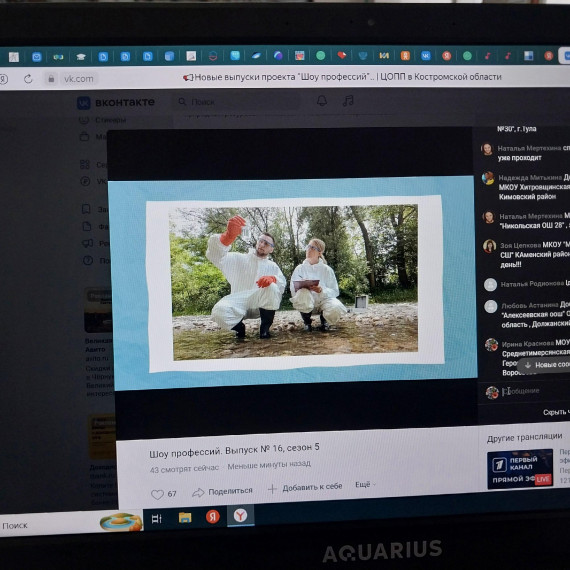This screenshot has height=570, width=570.
Task: Click the like count 67
Action: pyautogui.click(x=172, y=494)
